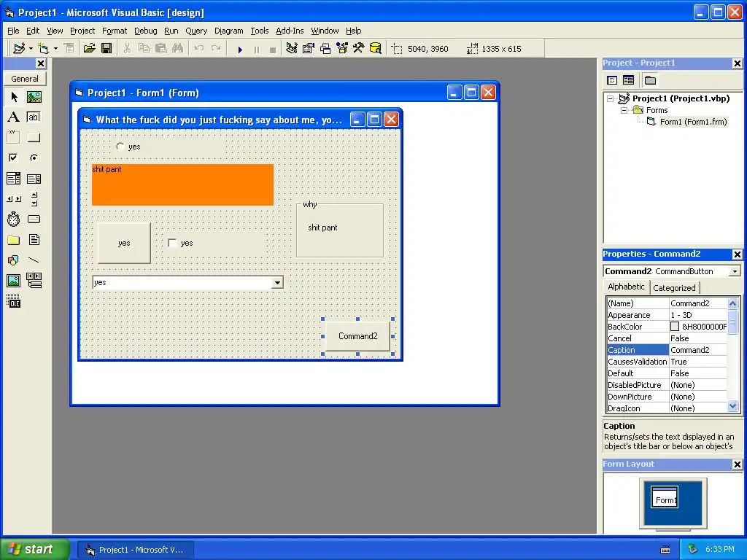Select the Shape control tool
Viewport: 747px width, 560px height.
[x=14, y=260]
